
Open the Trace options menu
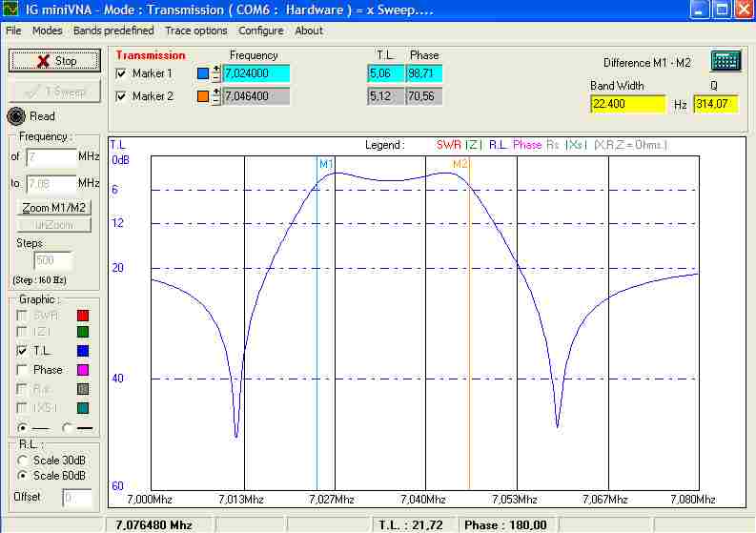tap(196, 31)
